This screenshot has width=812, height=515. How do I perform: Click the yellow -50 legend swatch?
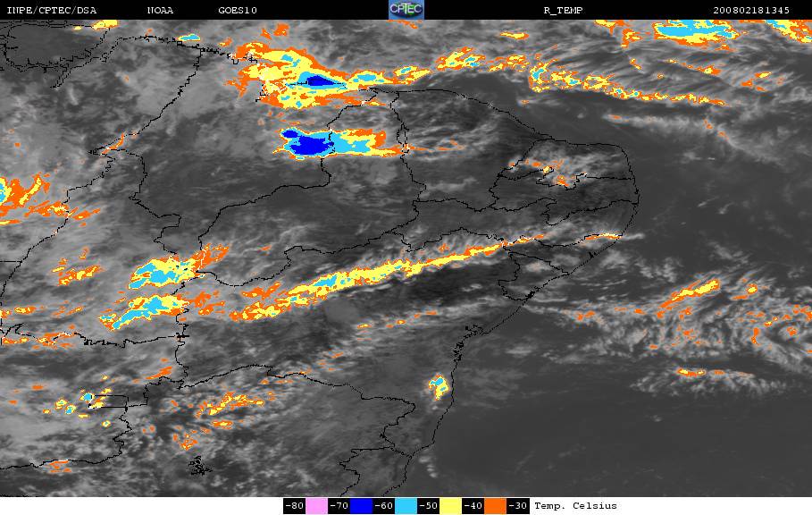(450, 506)
